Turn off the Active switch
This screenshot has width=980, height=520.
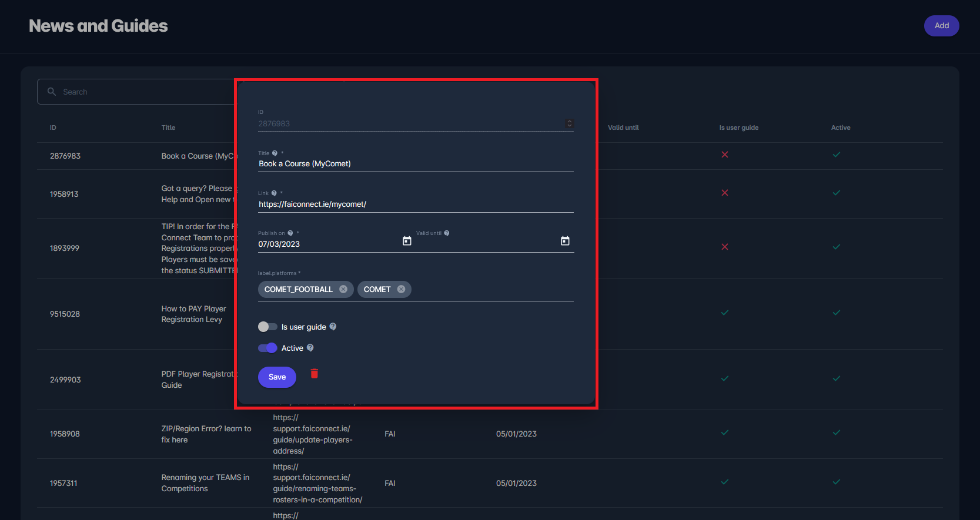(x=267, y=348)
